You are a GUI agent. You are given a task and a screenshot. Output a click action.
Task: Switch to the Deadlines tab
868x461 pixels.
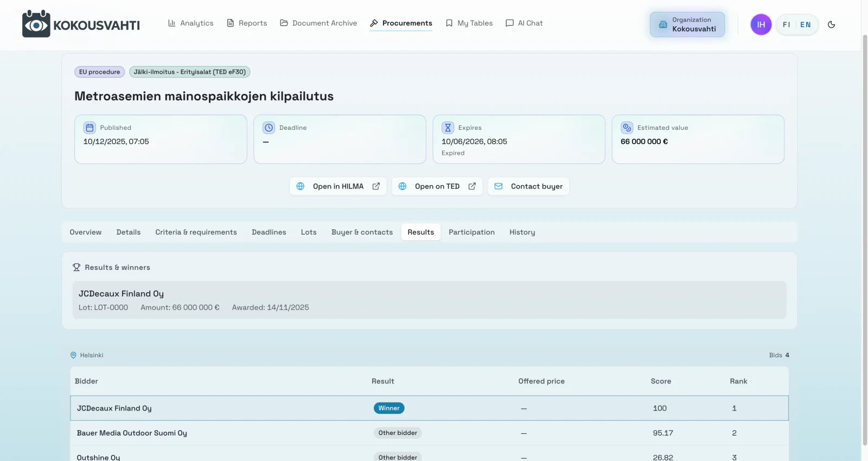coord(269,232)
